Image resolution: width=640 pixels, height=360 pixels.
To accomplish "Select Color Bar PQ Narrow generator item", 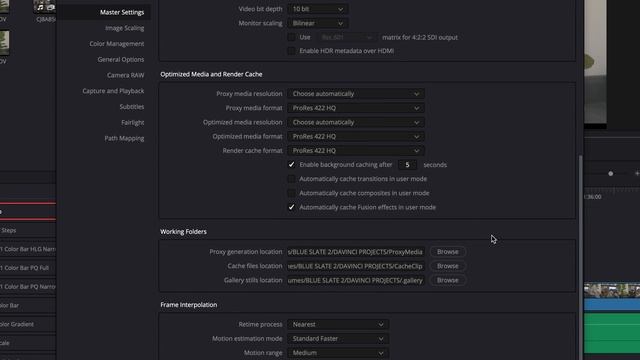I will pos(28,287).
